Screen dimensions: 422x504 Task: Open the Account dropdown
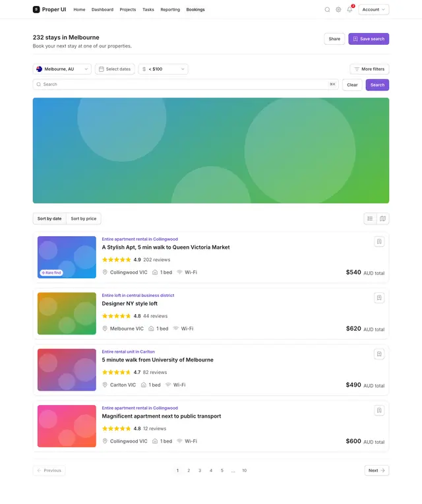pos(373,10)
